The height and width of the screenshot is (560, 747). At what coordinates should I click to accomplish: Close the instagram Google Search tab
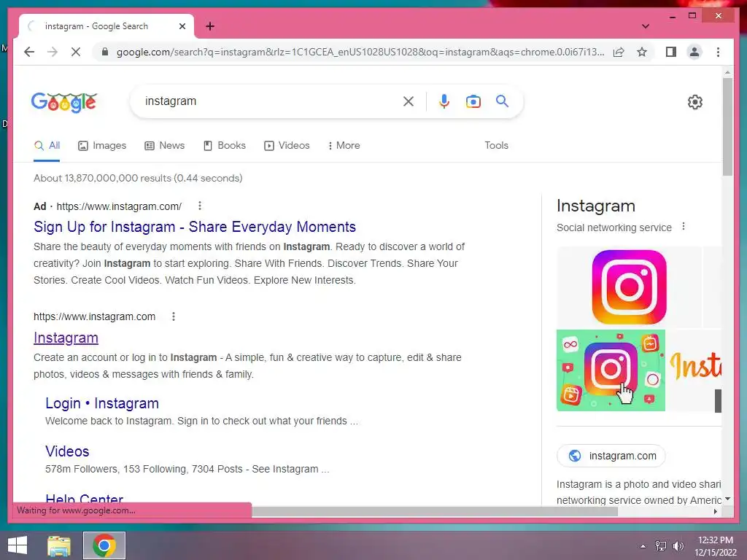click(x=182, y=26)
